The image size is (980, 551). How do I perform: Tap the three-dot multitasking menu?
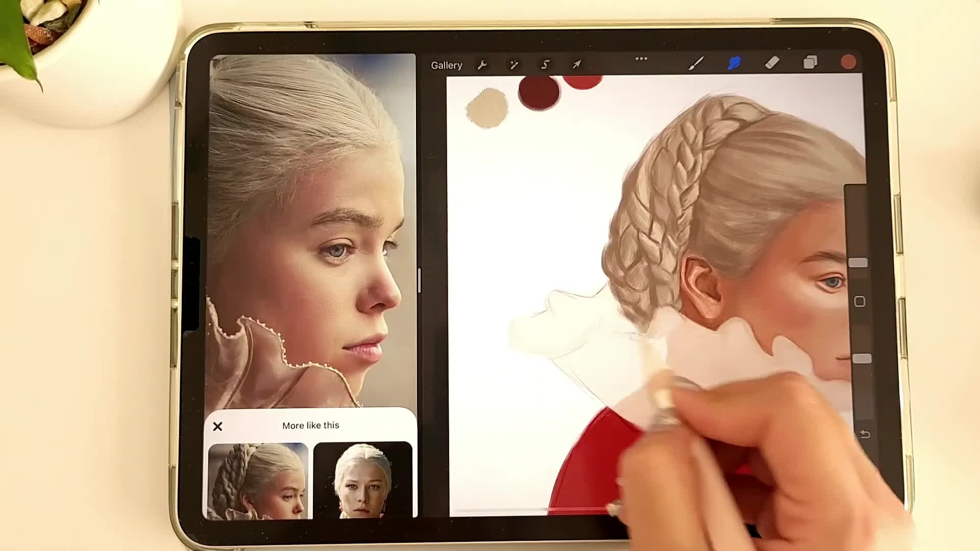pos(641,59)
